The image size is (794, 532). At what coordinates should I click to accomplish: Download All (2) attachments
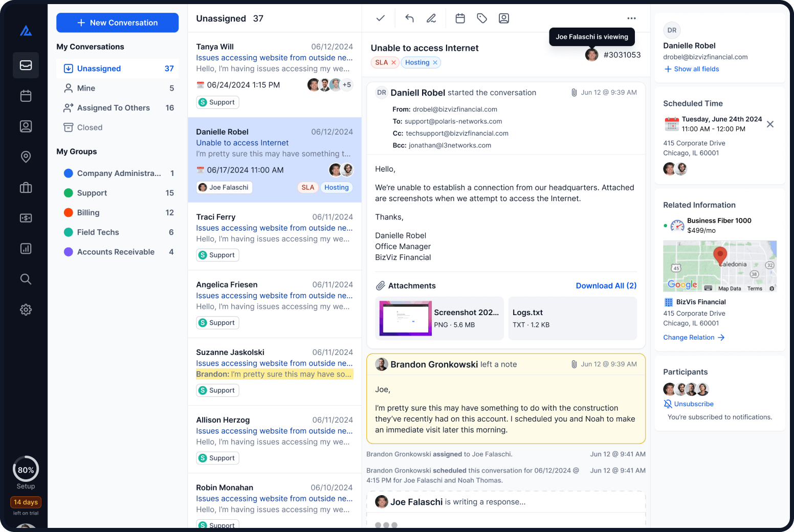pos(606,285)
